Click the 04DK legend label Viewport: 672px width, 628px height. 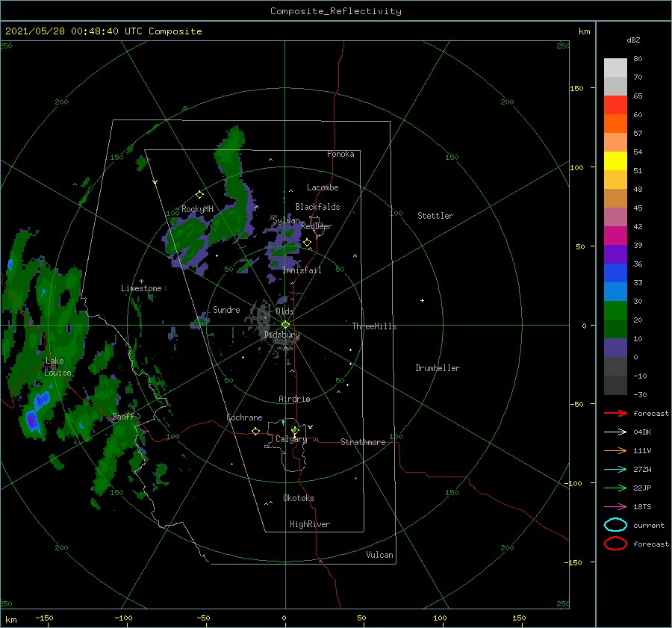click(x=642, y=432)
